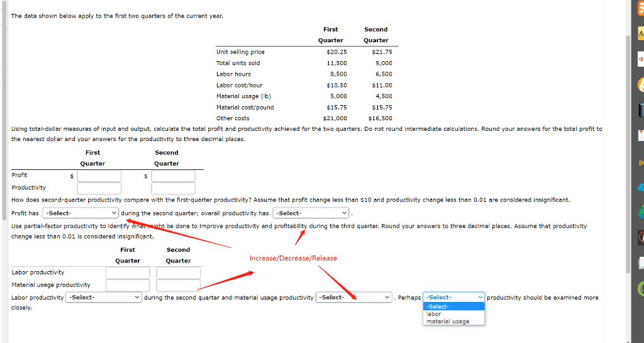Click the 'Unit selling price' row label
The height and width of the screenshot is (343, 644).
point(240,52)
